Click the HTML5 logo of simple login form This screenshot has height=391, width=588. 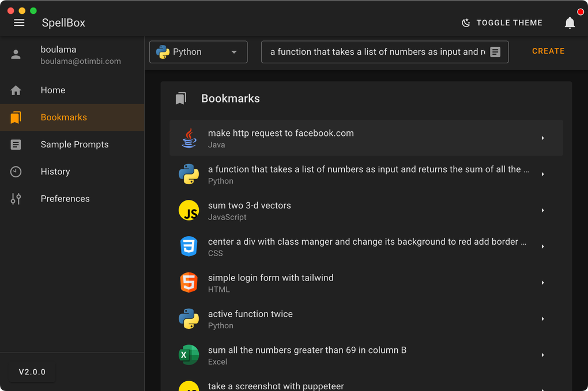(189, 283)
